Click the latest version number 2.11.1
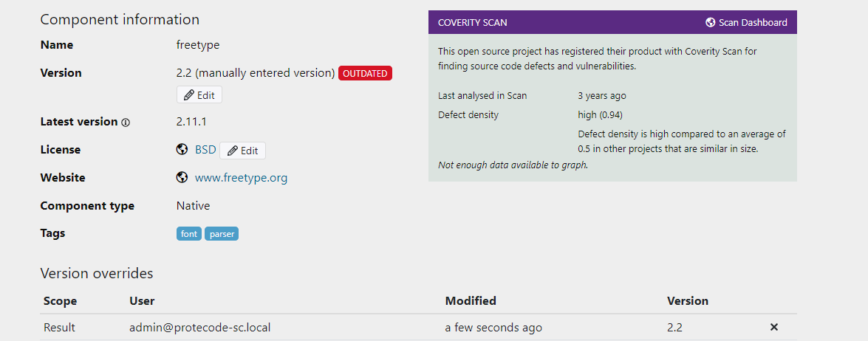Screen dimensions: 868x341 coord(191,122)
